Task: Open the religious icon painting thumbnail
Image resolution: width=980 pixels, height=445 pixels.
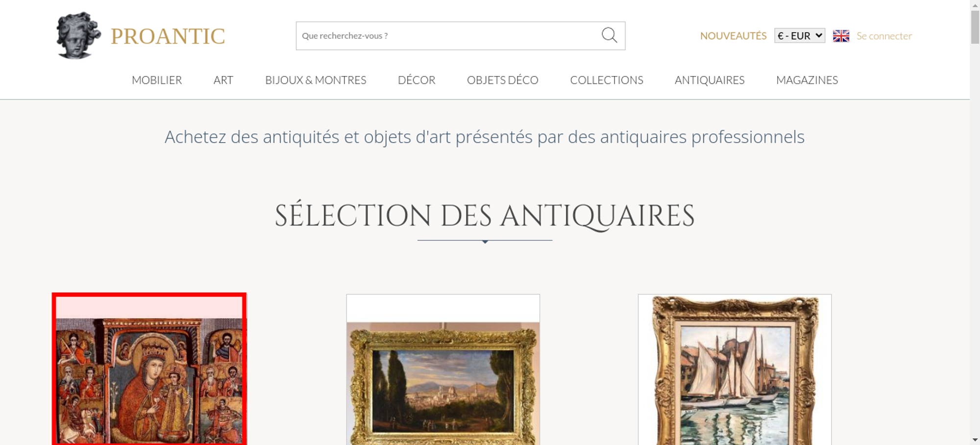Action: (x=149, y=369)
